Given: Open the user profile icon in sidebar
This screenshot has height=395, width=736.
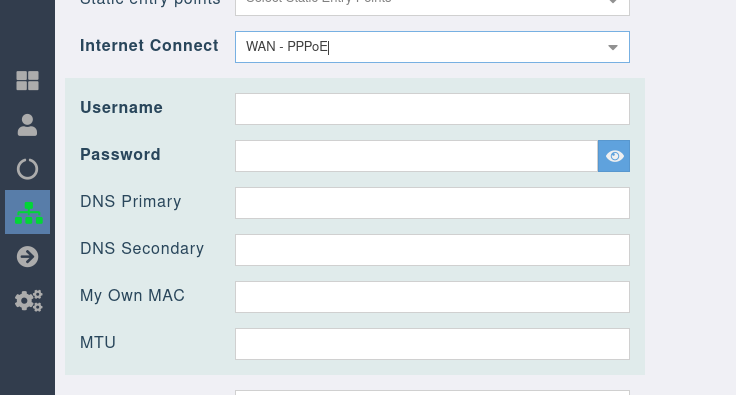Looking at the screenshot, I should click(x=27, y=125).
